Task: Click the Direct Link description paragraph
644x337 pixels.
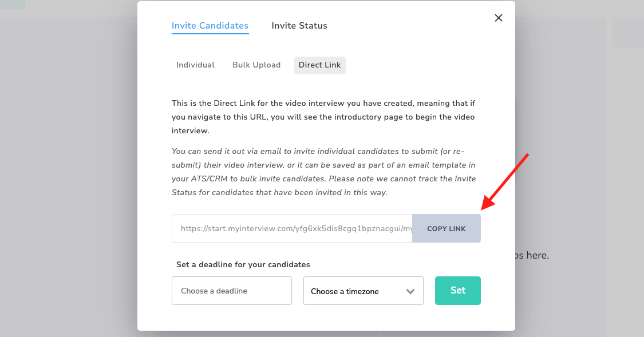Action: [323, 117]
